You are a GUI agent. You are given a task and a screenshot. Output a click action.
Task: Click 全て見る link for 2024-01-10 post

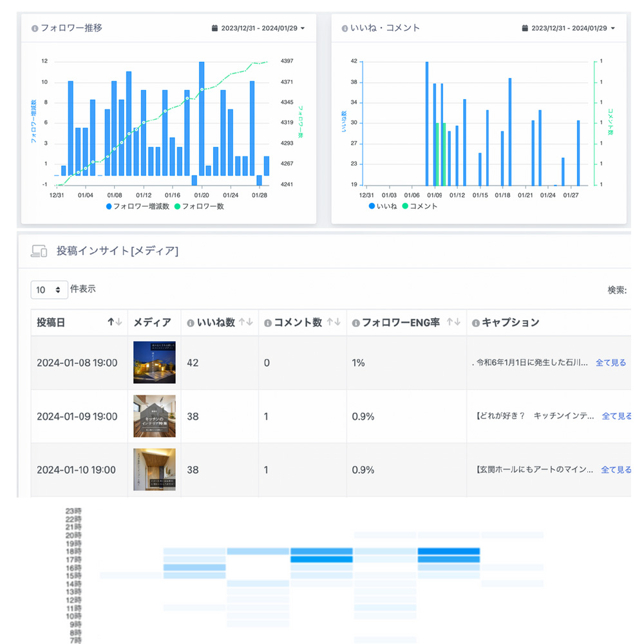(616, 470)
